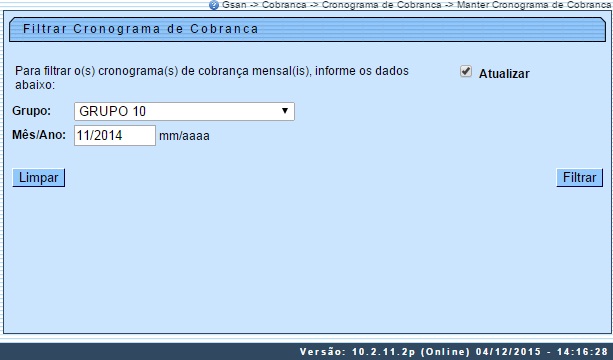Screen dimensions: 613x360
Task: Click the help question mark icon
Action: pyautogui.click(x=214, y=5)
